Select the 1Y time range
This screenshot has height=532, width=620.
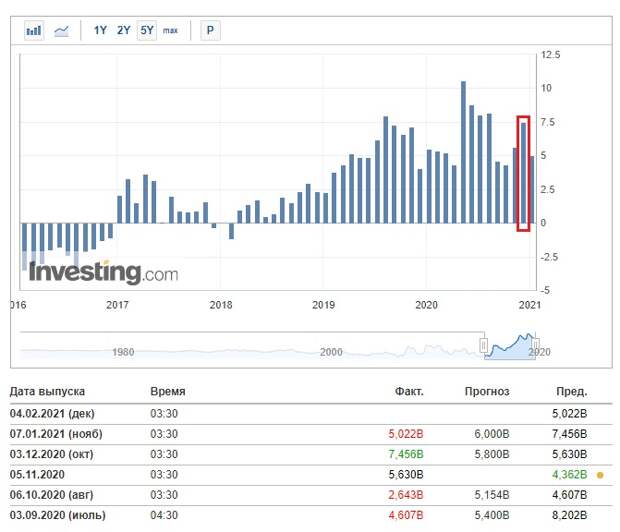tap(100, 30)
